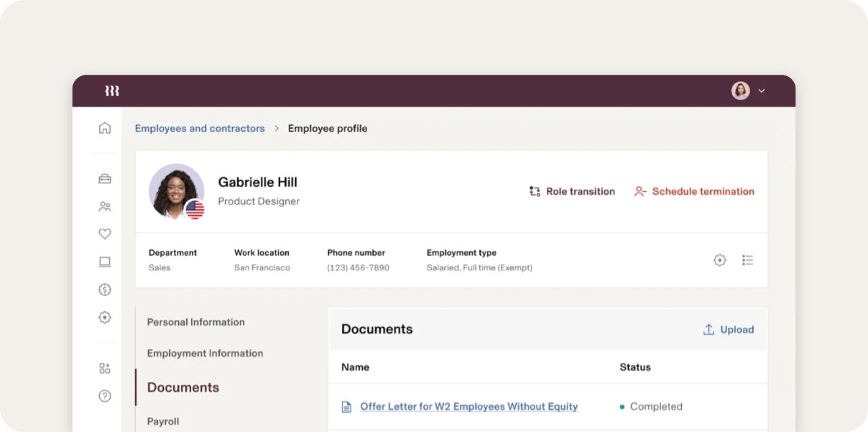Click the Completed status text
868x432 pixels.
[x=656, y=406]
